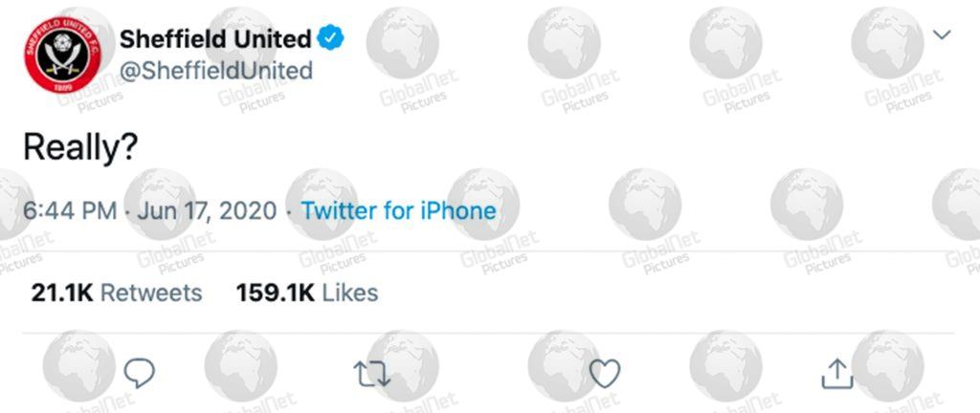The image size is (980, 413).
Task: Select the tweet text Really?
Action: coord(80,149)
